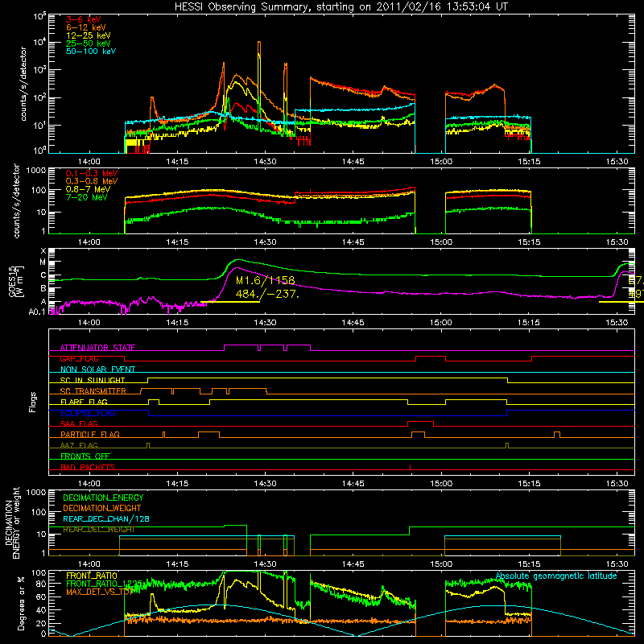Screen dimensions: 644x644
Task: Click the DECIMATION ENERGY or weight axis title
Action: (x=12, y=522)
